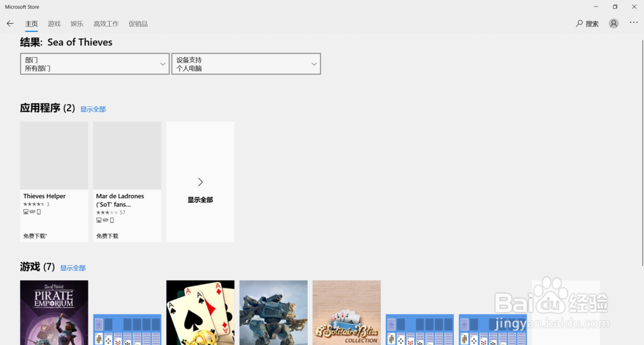The image size is (644, 345).
Task: Switch to the 娱乐 tab
Action: [x=77, y=24]
